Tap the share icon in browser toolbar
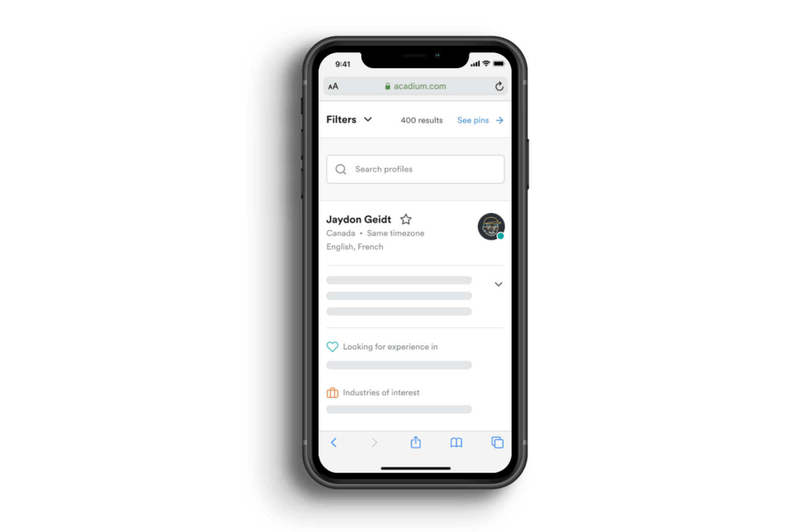The height and width of the screenshot is (532, 798). point(415,443)
